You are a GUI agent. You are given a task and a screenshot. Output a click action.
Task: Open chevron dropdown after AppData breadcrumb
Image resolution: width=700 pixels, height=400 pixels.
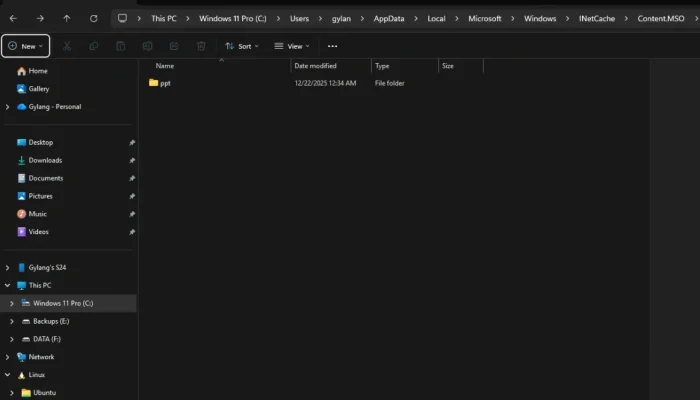click(x=416, y=18)
